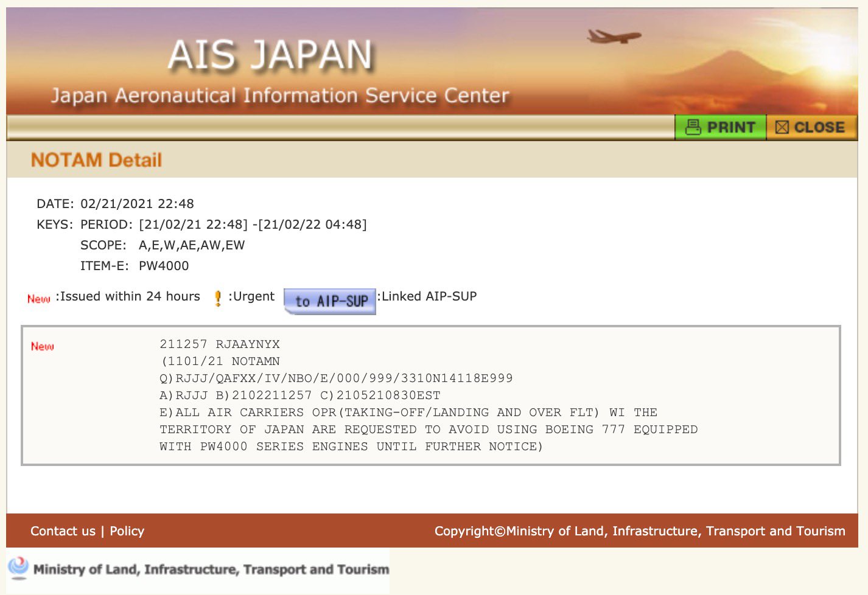Viewport: 868px width, 595px height.
Task: Click the E)ALL AIR CARRIERS line
Action: tap(408, 412)
